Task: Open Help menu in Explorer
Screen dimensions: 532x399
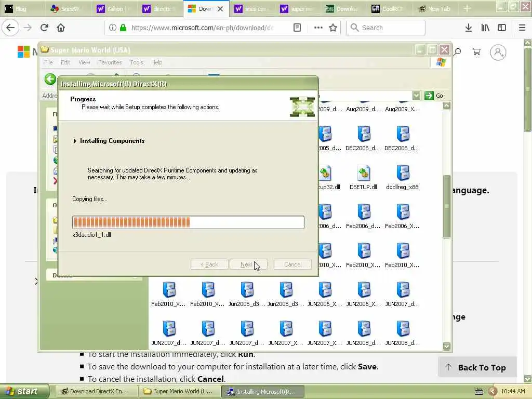Action: (157, 62)
